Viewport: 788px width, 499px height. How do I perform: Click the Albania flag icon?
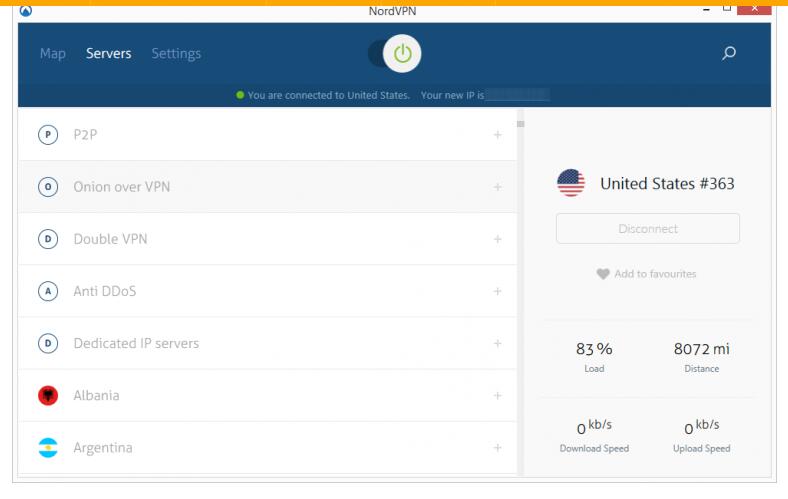[x=48, y=395]
